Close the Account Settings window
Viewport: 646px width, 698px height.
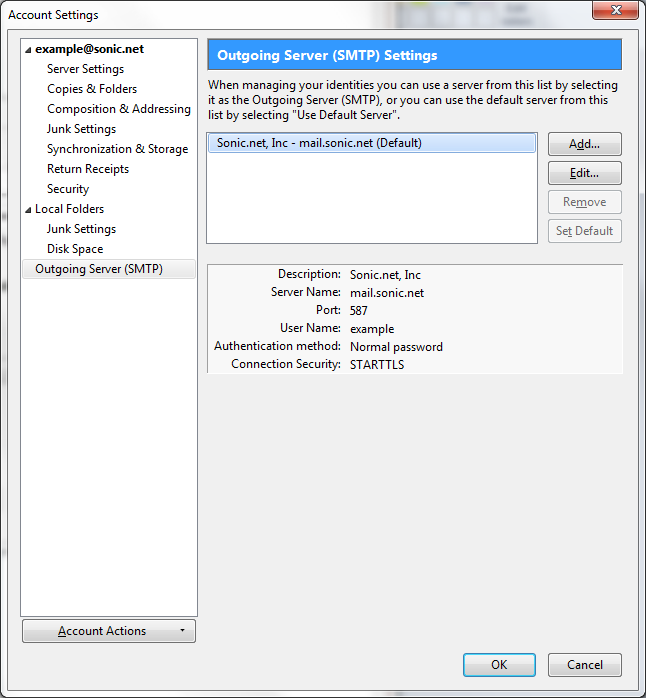click(617, 12)
